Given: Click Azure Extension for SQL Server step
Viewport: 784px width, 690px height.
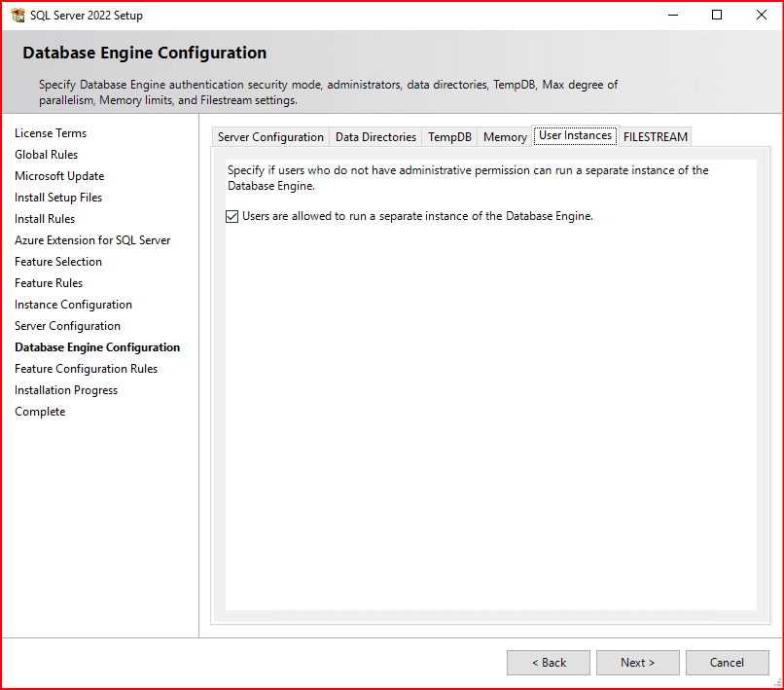Looking at the screenshot, I should coord(92,240).
